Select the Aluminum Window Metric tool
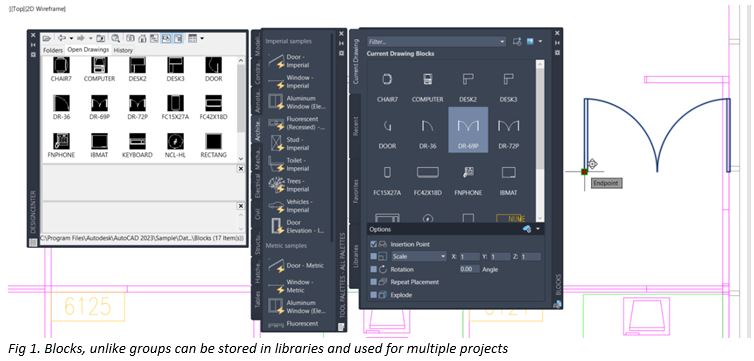This screenshot has height=361, width=754. coord(297,307)
